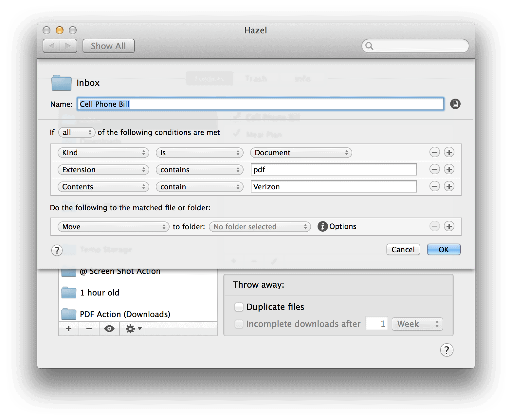This screenshot has height=420, width=512.
Task: Add a condition after the Kind row
Action: [x=449, y=152]
